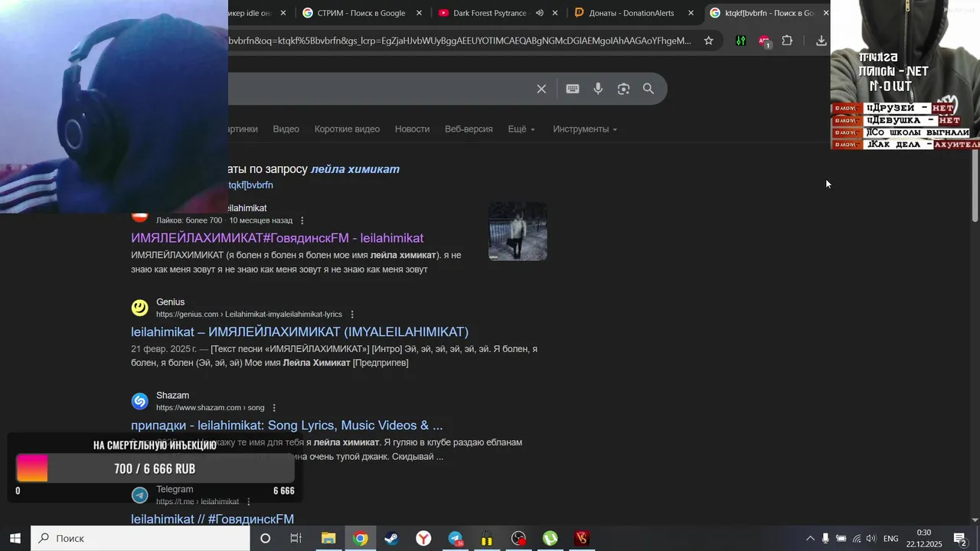Open the Windows notification center
Viewport: 980px width, 551px height.
[960, 538]
